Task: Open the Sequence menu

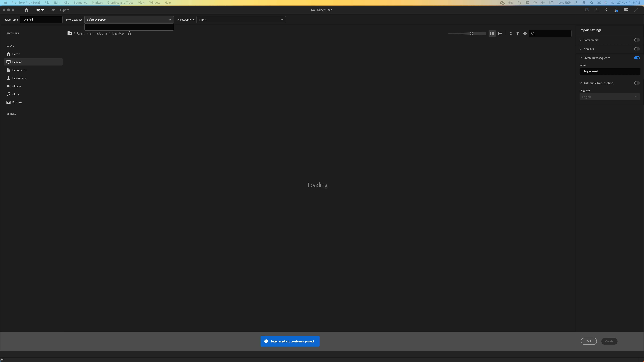Action: point(80,2)
